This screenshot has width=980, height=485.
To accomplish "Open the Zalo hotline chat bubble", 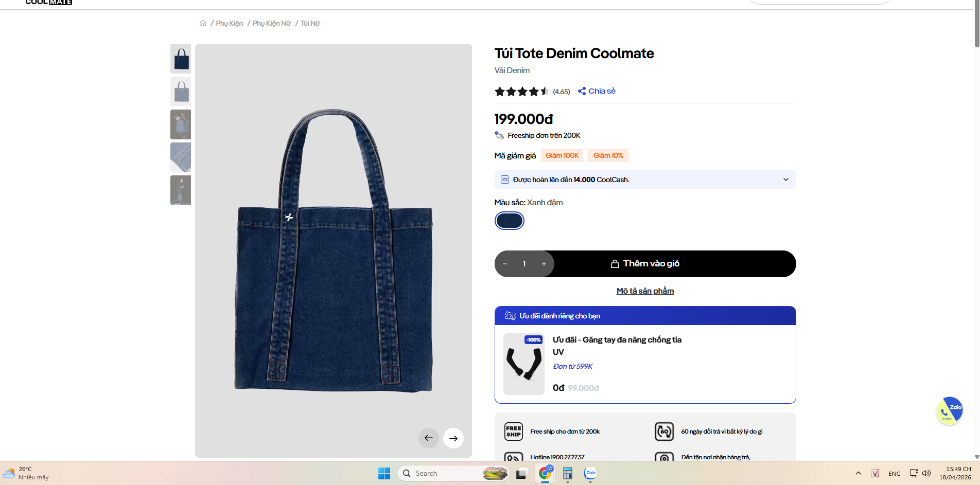I will pos(949,410).
